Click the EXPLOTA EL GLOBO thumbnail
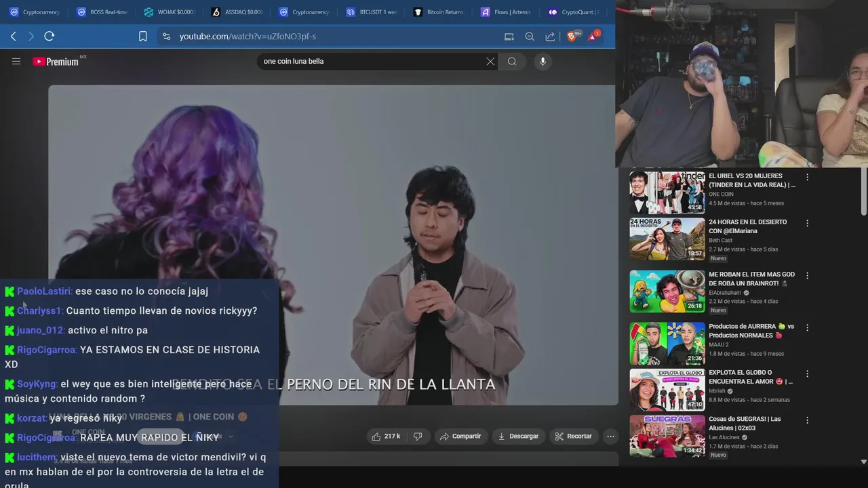Image resolution: width=868 pixels, height=488 pixels. (x=667, y=389)
